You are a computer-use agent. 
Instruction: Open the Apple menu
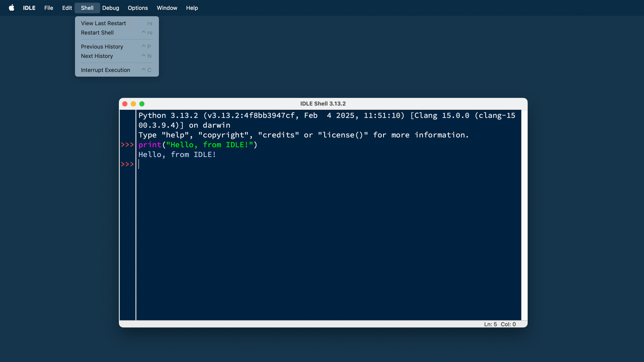pyautogui.click(x=12, y=8)
